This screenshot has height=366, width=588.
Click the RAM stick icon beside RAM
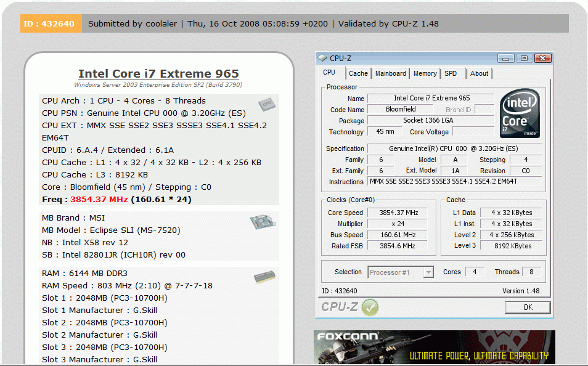pos(264,277)
